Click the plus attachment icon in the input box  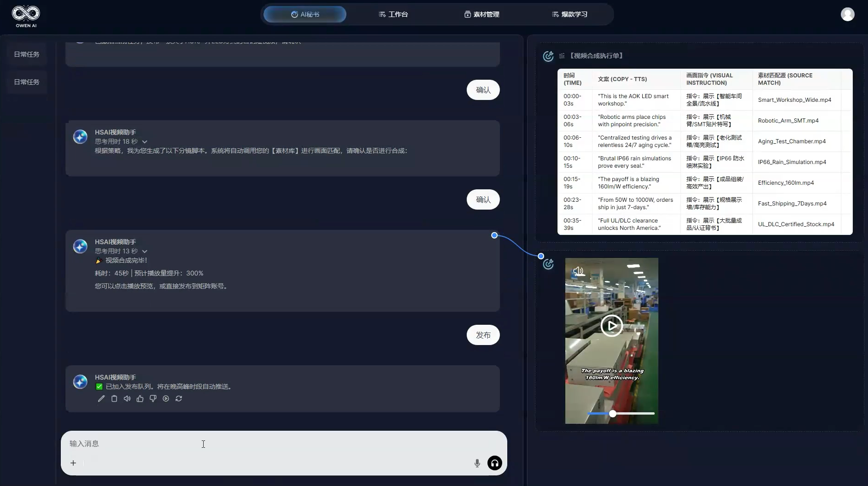(73, 463)
